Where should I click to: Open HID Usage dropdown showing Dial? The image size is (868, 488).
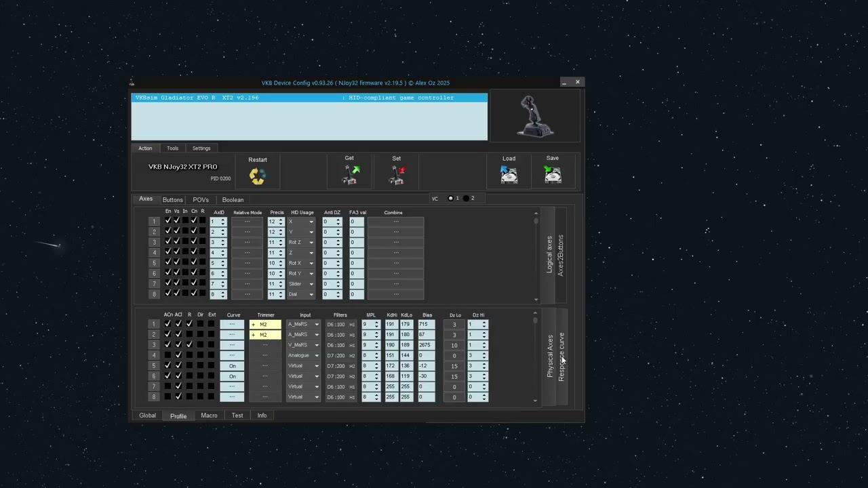click(x=301, y=294)
